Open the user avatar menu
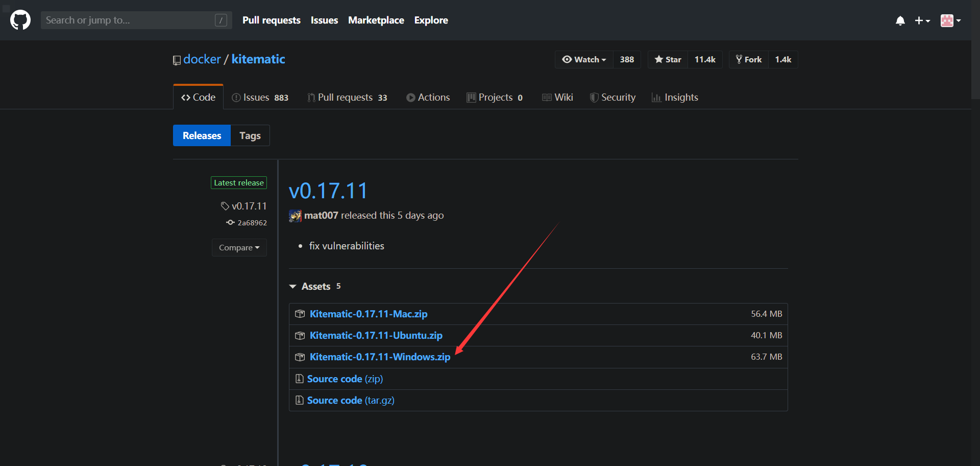 coord(950,20)
